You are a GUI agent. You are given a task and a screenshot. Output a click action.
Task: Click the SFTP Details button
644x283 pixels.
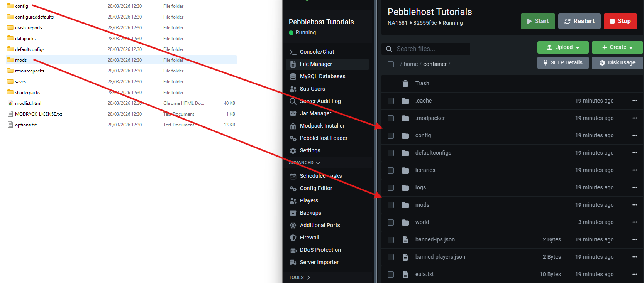click(563, 63)
